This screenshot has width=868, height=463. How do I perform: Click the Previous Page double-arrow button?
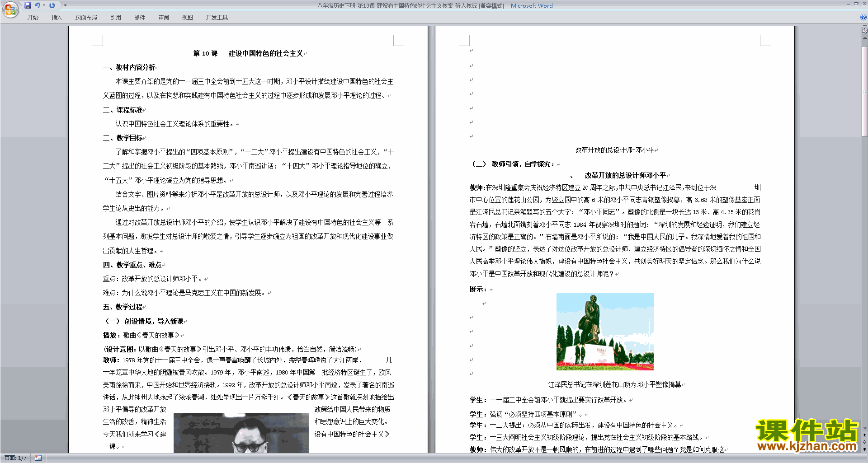tap(865, 435)
